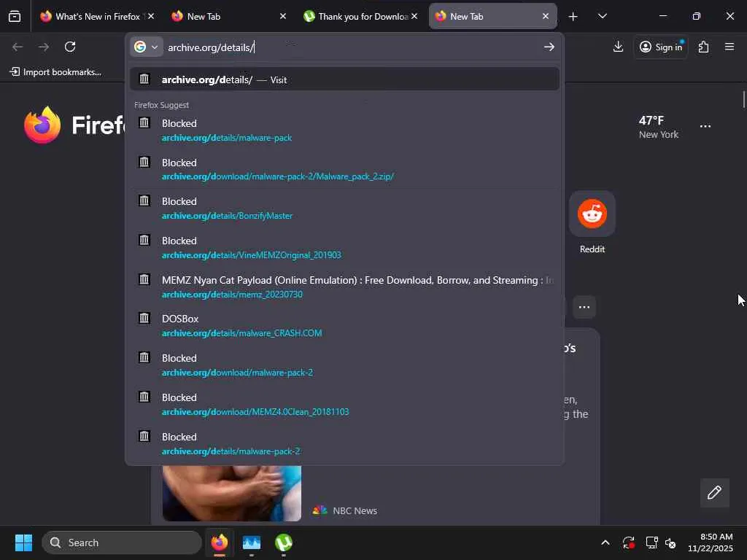
Task: Open the Firefox application menu
Action: click(729, 47)
